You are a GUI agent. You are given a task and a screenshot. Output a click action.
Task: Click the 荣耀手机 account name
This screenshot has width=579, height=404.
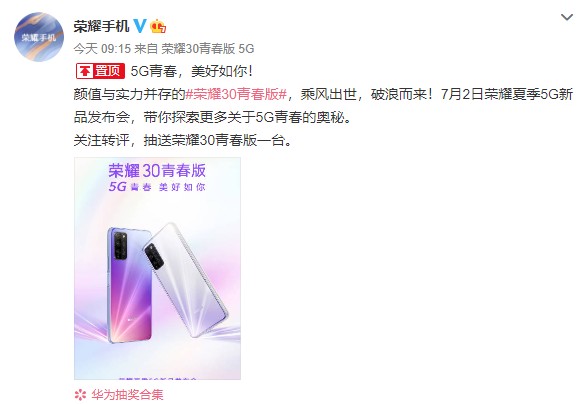click(x=101, y=27)
